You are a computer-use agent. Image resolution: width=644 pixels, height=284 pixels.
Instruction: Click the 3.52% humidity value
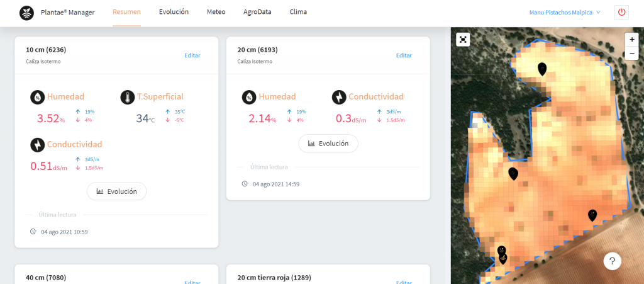click(x=51, y=119)
